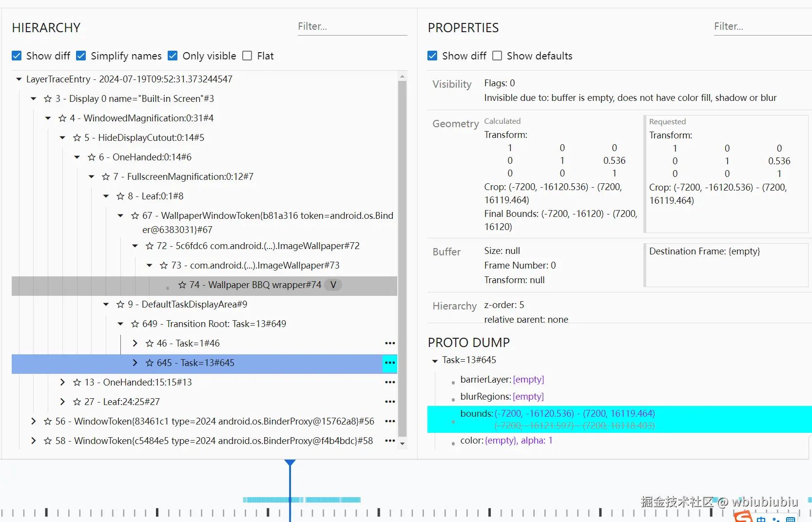812x522 pixels.
Task: Click the star beside HideDisplayCutout:0:14#5
Action: pos(77,138)
